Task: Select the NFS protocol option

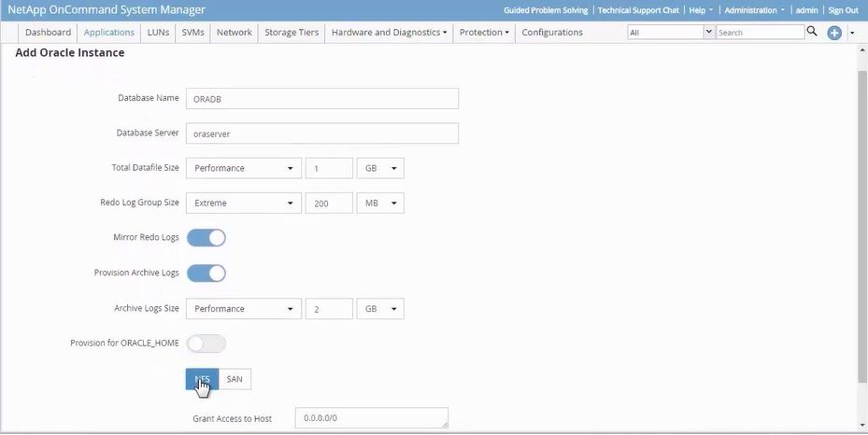Action: (x=202, y=379)
